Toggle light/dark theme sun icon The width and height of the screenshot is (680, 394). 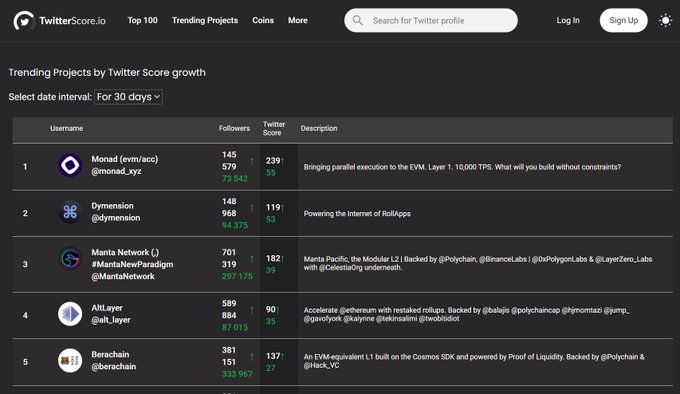point(665,20)
